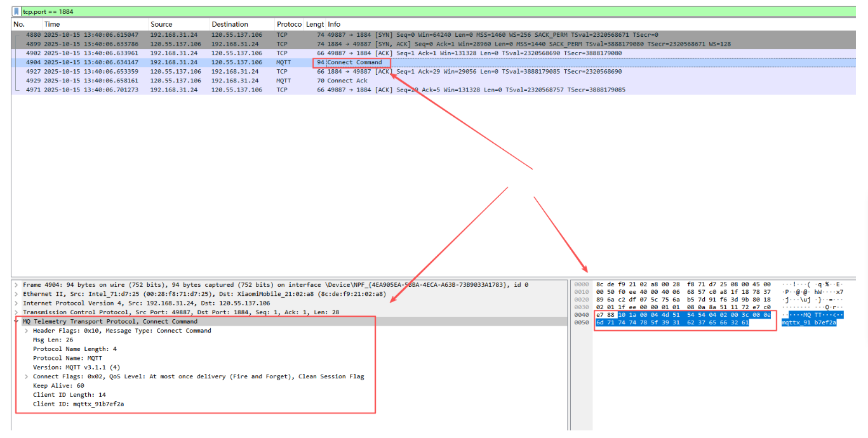The height and width of the screenshot is (438, 868).
Task: Click hex bytes in row offset 0040
Action: click(683, 315)
